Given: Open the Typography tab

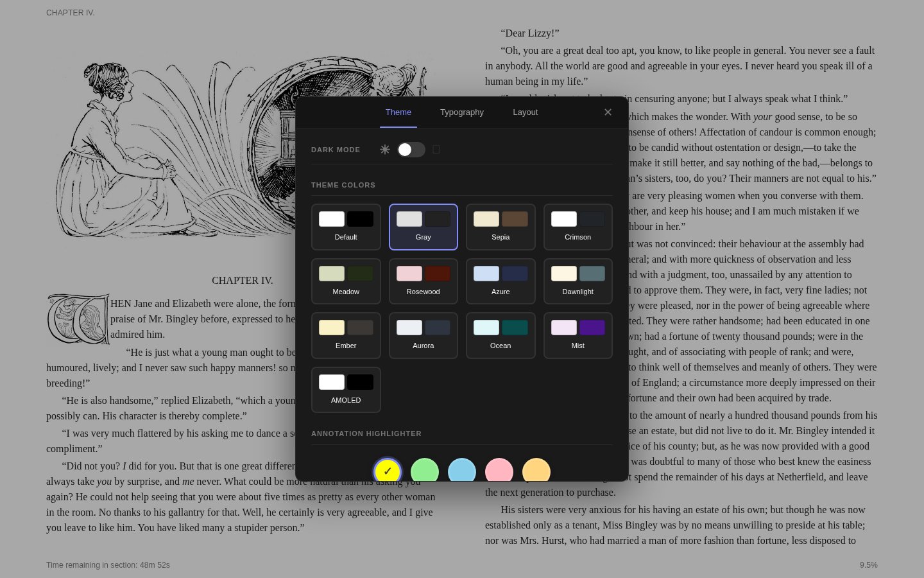Looking at the screenshot, I should [x=462, y=112].
